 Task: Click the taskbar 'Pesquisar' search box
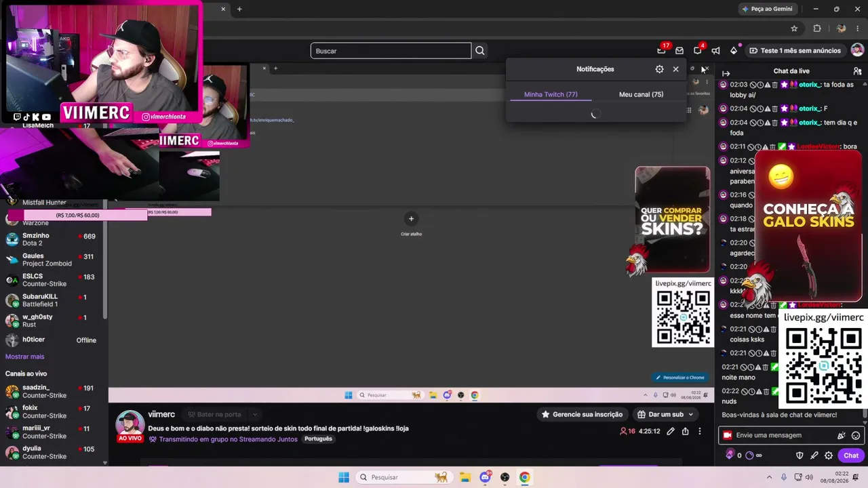404,477
